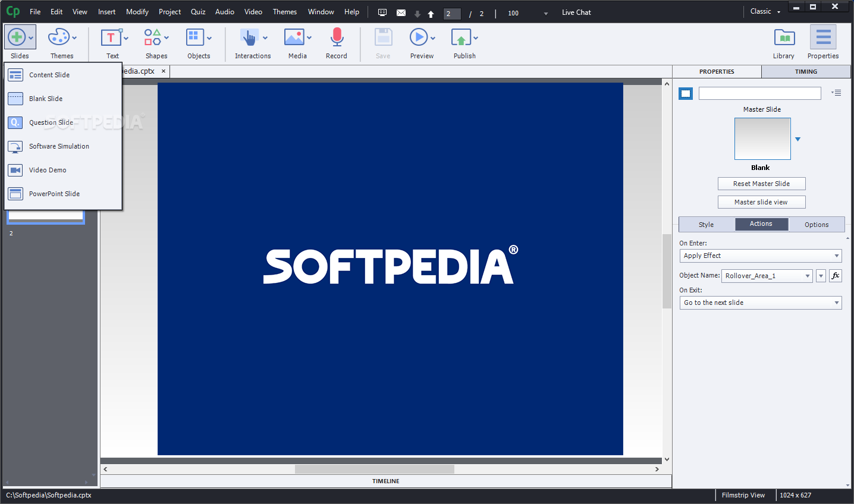Select the Style tab
Screen dimensions: 854x504
click(707, 225)
